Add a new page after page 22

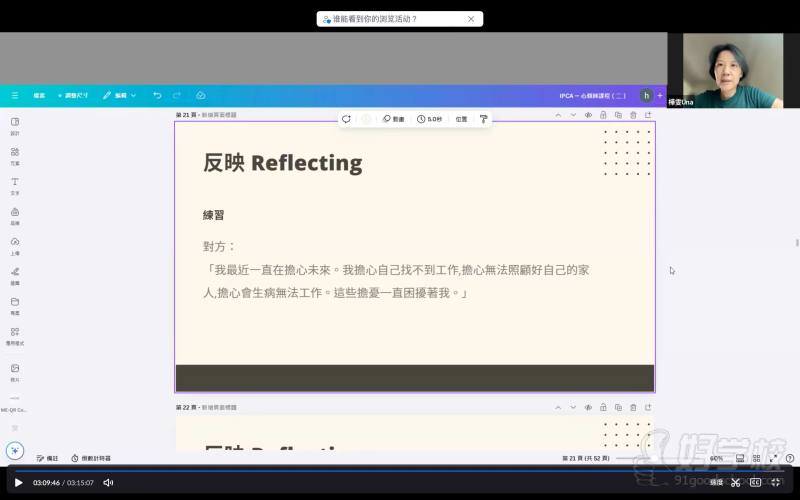pos(648,408)
